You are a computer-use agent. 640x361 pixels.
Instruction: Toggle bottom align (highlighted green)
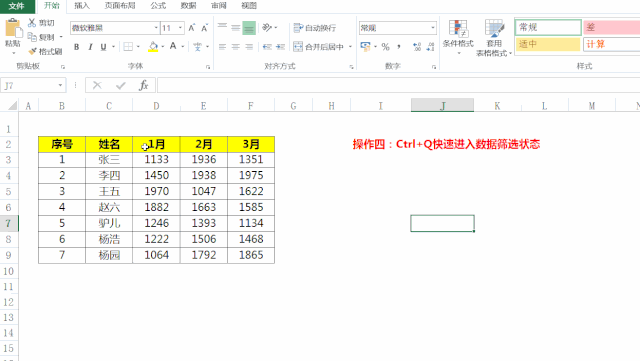[249, 28]
